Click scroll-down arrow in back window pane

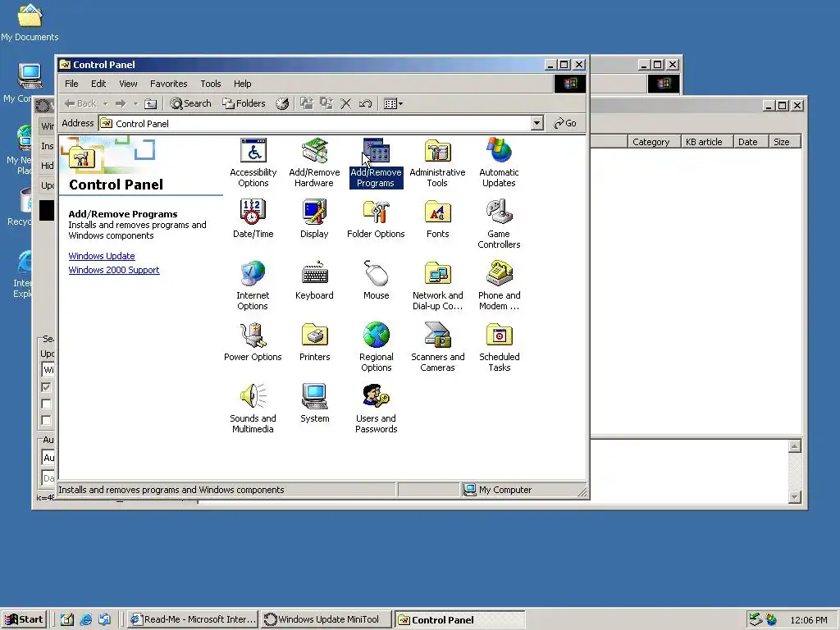pyautogui.click(x=794, y=497)
